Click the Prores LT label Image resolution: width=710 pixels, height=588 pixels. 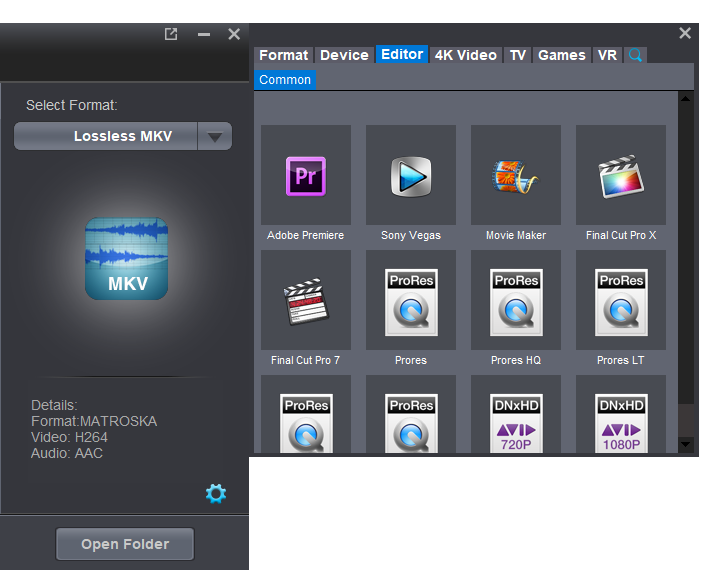621,360
